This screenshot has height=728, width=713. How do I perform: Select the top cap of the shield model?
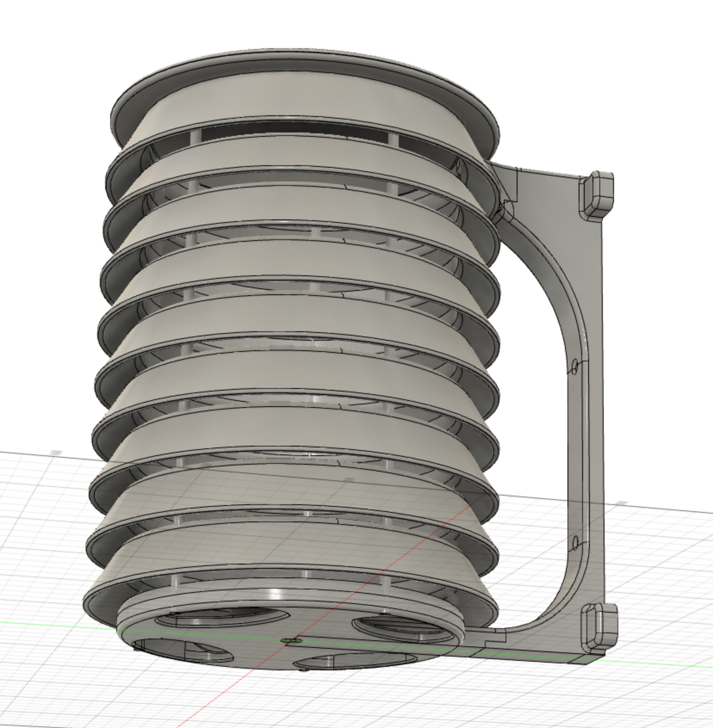(305, 86)
